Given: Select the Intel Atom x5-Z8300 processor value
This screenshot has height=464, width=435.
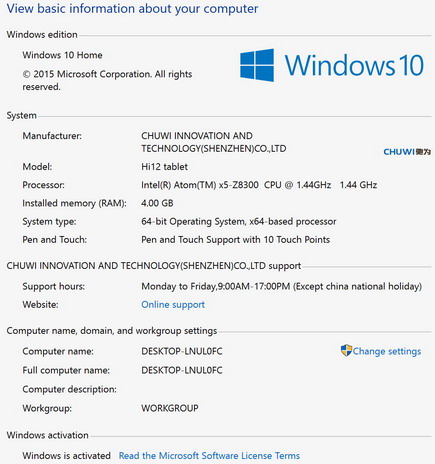Looking at the screenshot, I should click(259, 185).
